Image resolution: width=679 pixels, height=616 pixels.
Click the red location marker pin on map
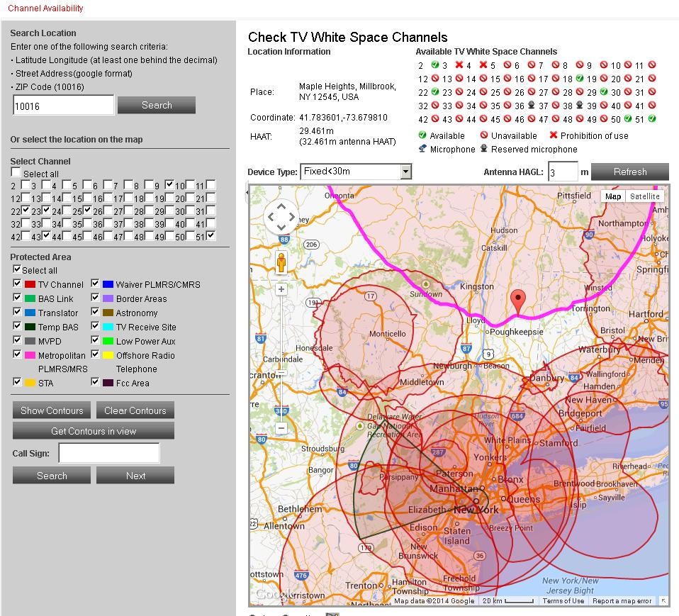coord(518,302)
